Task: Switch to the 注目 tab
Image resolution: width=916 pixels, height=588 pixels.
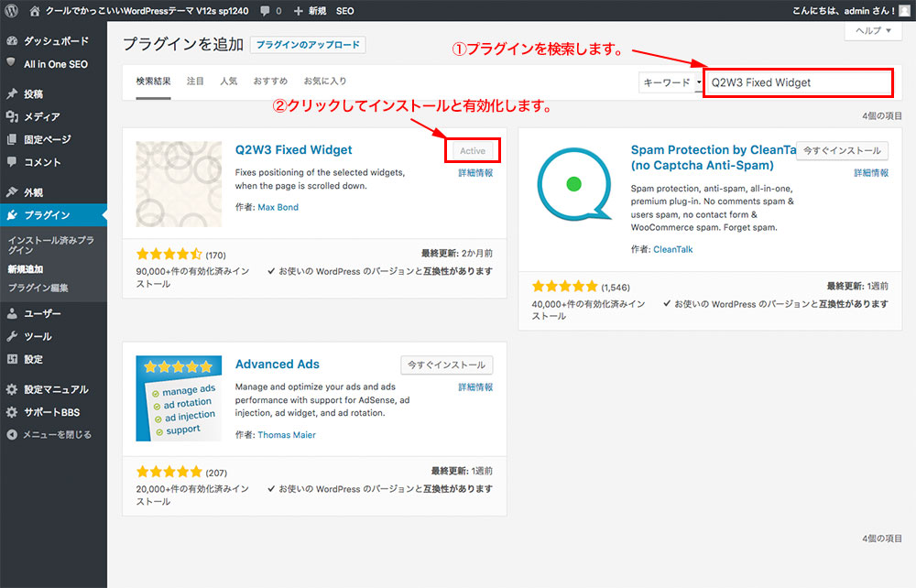Action: click(x=195, y=82)
